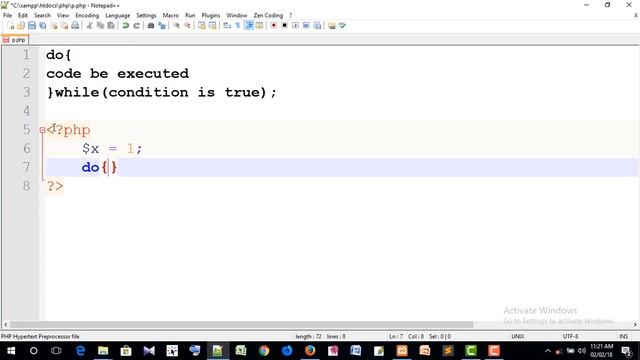Click INS insert mode status indicator
The width and height of the screenshot is (640, 360).
623,336
